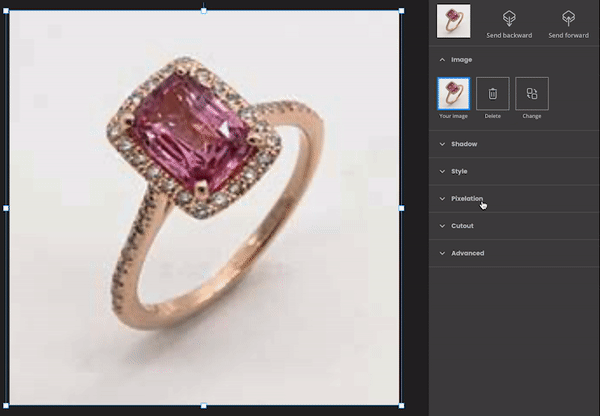Click the top-middle resize handle of image
The width and height of the screenshot is (600, 416).
click(x=204, y=10)
